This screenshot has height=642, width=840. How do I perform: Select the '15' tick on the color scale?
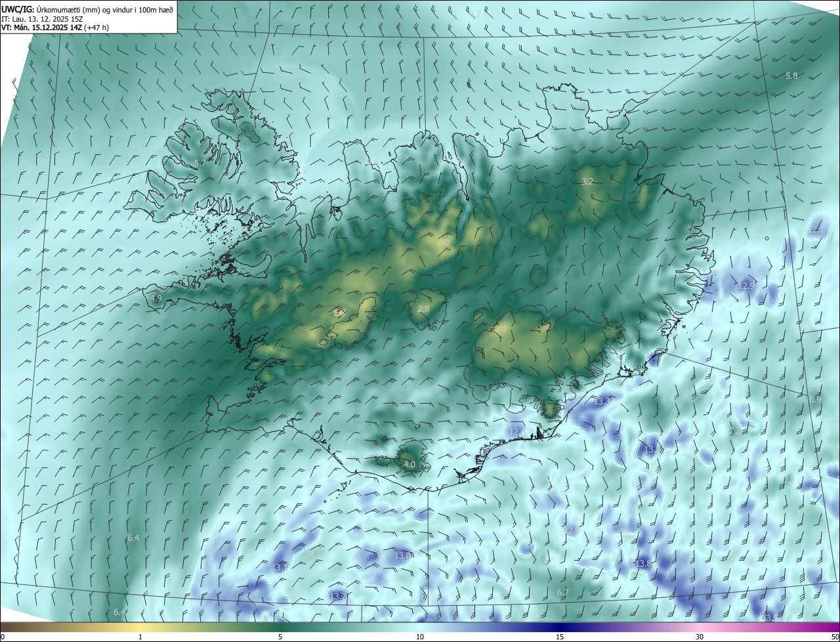click(560, 637)
